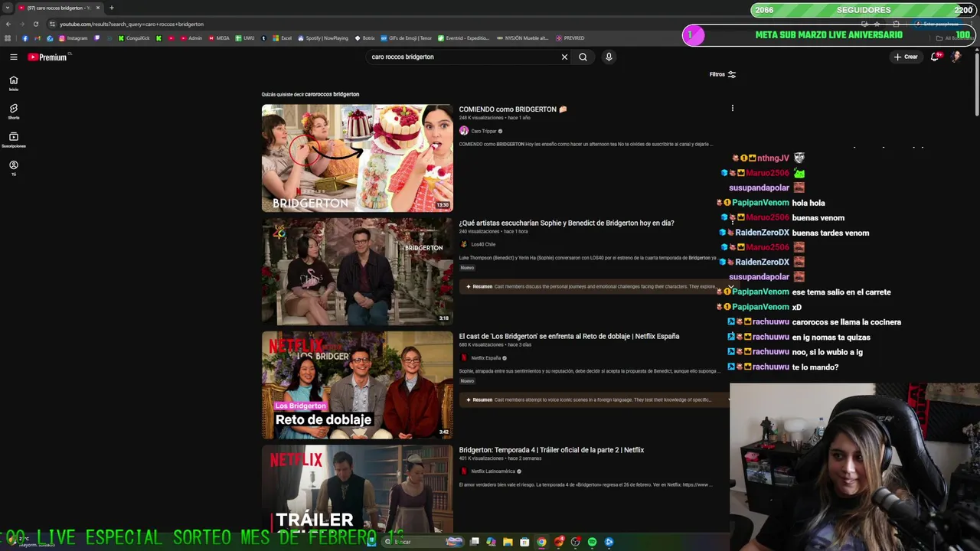Open the Reto de doblaje thumbnail
980x551 pixels.
pyautogui.click(x=357, y=384)
